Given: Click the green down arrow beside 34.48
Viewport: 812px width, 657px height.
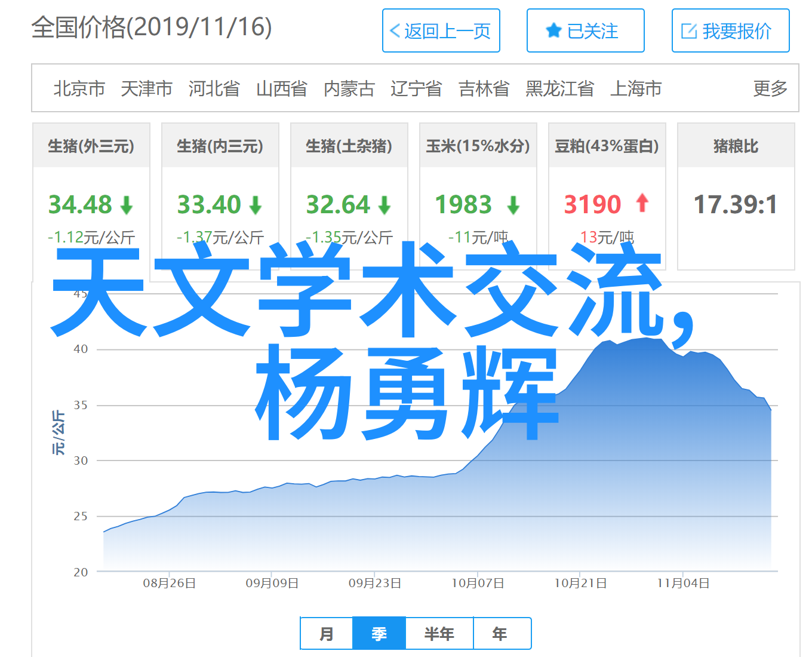Looking at the screenshot, I should (127, 205).
